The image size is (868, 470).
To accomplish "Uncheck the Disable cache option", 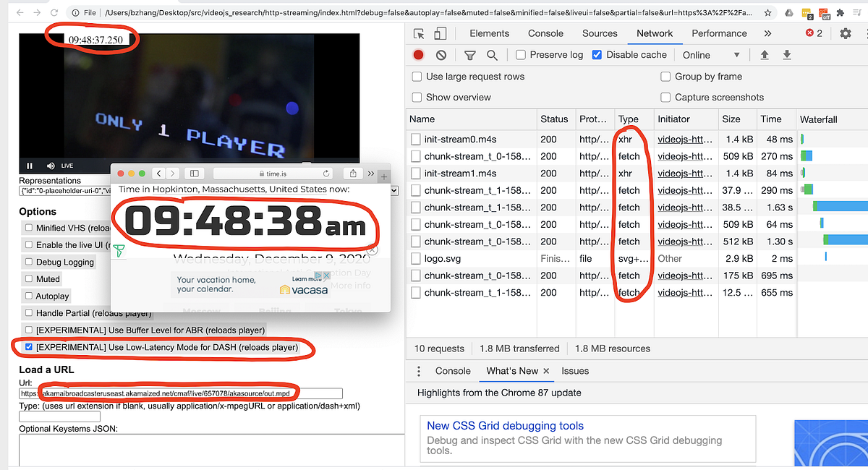I will 596,54.
